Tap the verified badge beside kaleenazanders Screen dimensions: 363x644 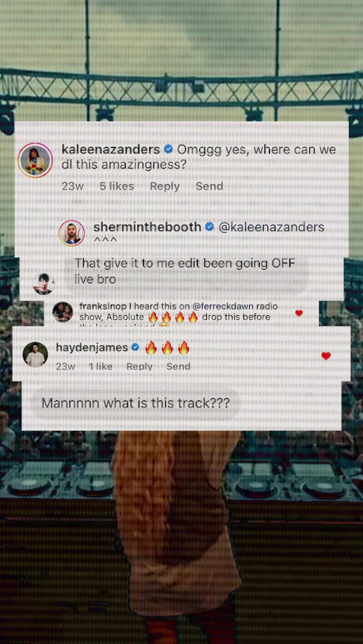168,150
